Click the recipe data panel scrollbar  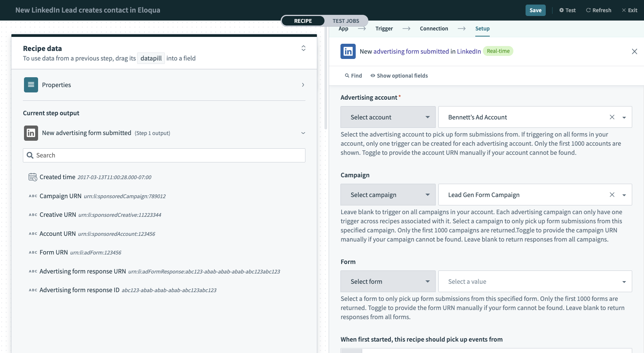pyautogui.click(x=326, y=78)
